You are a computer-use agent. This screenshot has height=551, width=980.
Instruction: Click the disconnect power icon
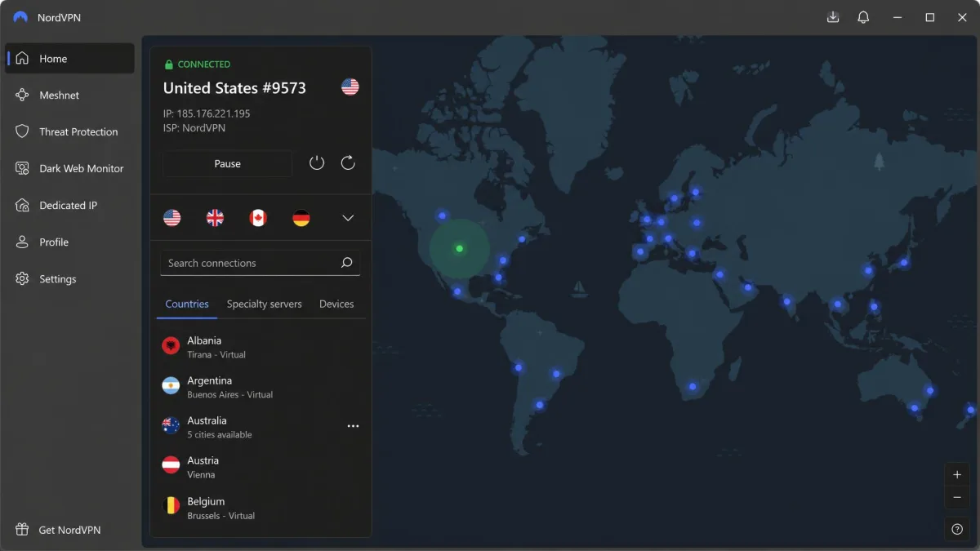317,163
